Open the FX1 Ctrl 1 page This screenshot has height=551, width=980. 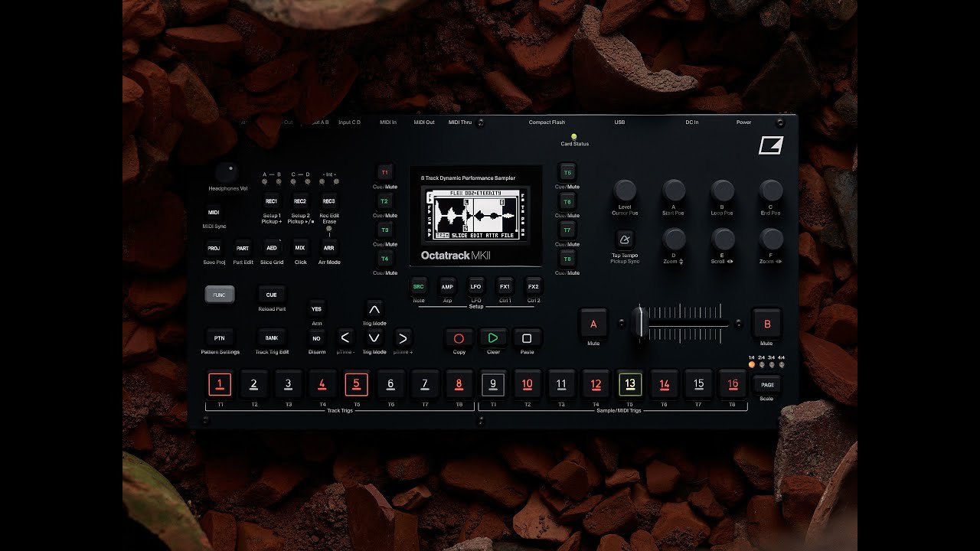pos(505,287)
